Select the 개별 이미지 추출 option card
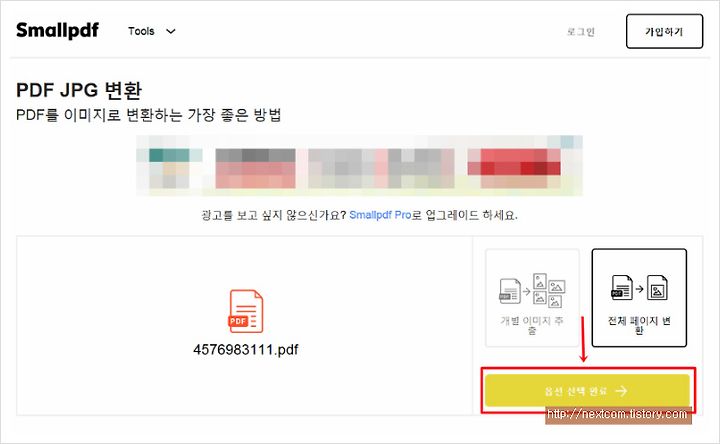Image resolution: width=720 pixels, height=444 pixels. (532, 298)
